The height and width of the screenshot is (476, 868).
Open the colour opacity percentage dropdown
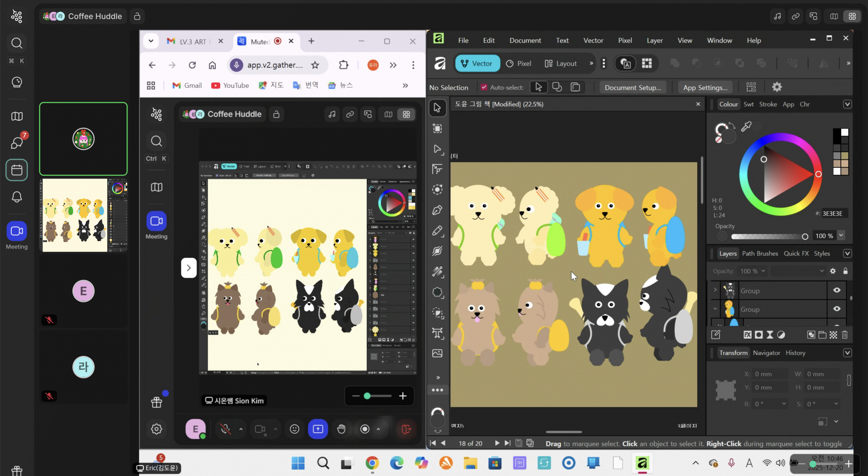coord(841,235)
